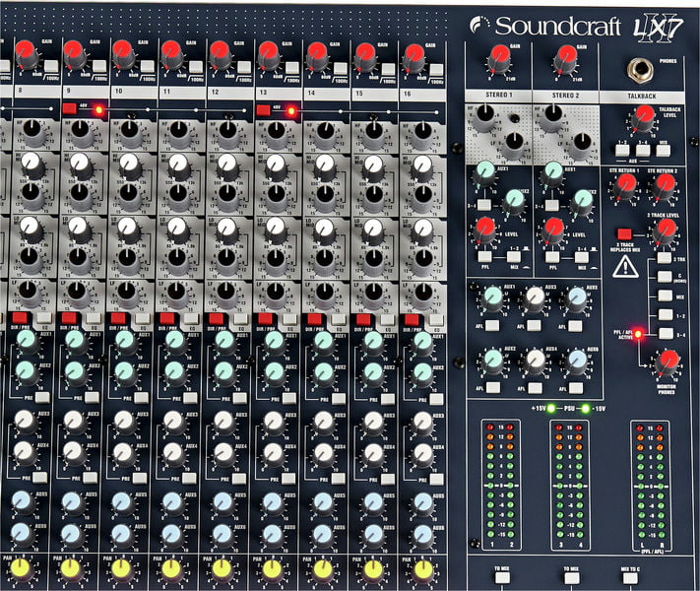The image size is (700, 591).
Task: Adjust the STEREO 2 LF EQ knob
Action: click(581, 146)
